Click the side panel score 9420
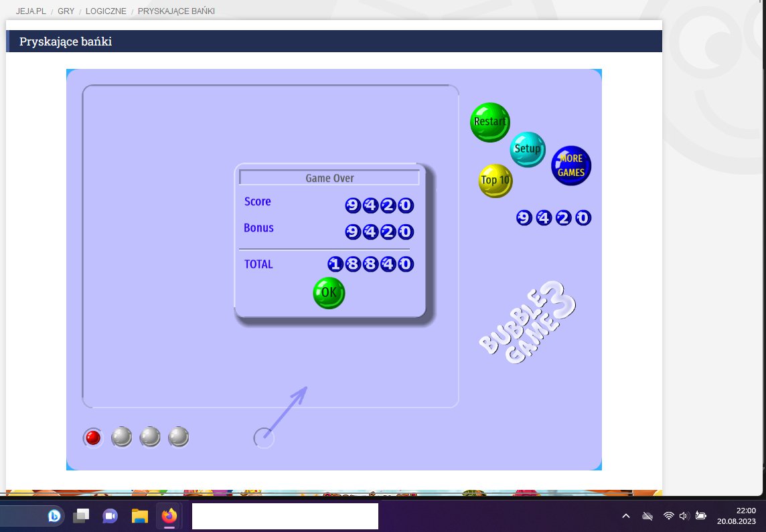This screenshot has height=532, width=766. [x=554, y=217]
